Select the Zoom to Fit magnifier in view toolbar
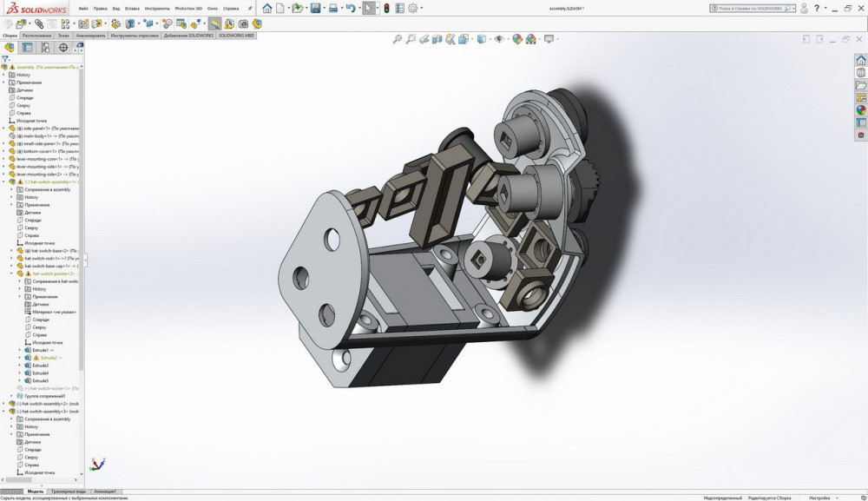Viewport: 868px width, 501px height. [x=398, y=39]
